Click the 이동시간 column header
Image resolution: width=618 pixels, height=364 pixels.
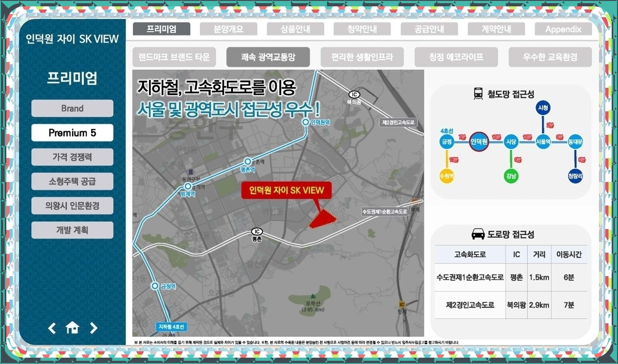(569, 254)
